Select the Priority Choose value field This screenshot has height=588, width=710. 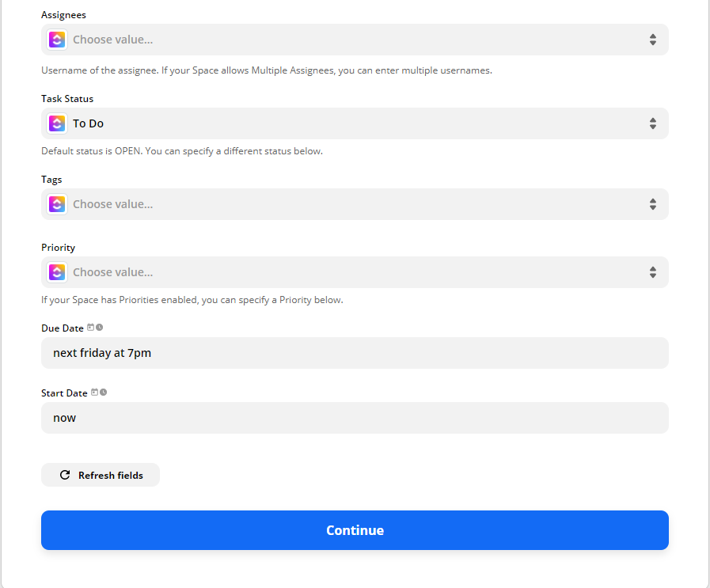click(x=355, y=272)
